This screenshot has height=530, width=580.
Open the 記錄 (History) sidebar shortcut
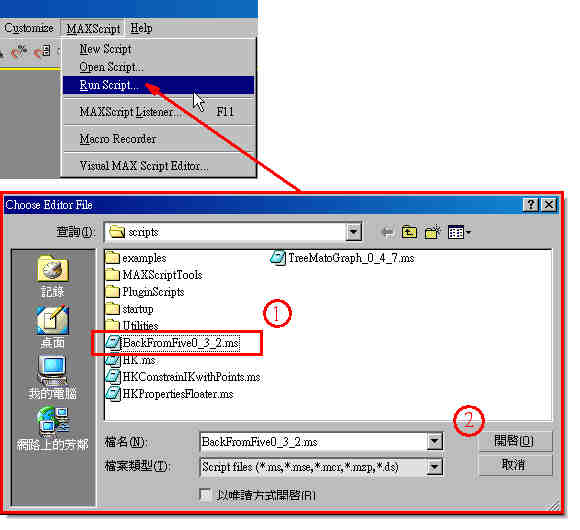(53, 276)
